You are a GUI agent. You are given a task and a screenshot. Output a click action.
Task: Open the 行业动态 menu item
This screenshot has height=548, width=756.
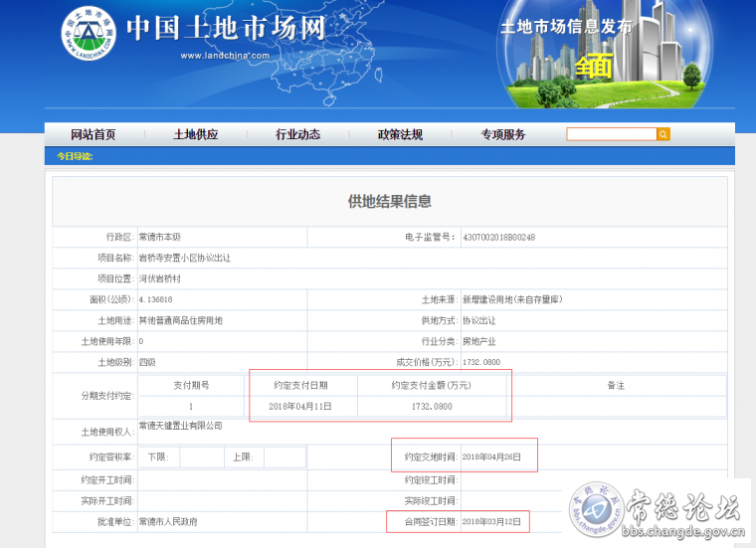(x=298, y=134)
